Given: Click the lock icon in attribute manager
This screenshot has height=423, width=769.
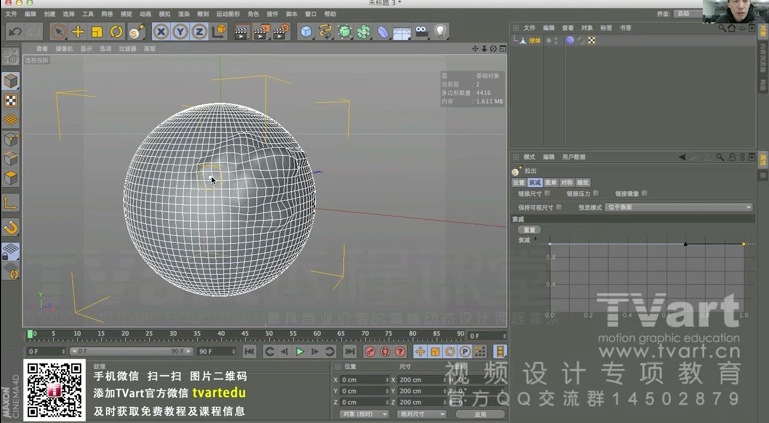Looking at the screenshot, I should pyautogui.click(x=732, y=157).
